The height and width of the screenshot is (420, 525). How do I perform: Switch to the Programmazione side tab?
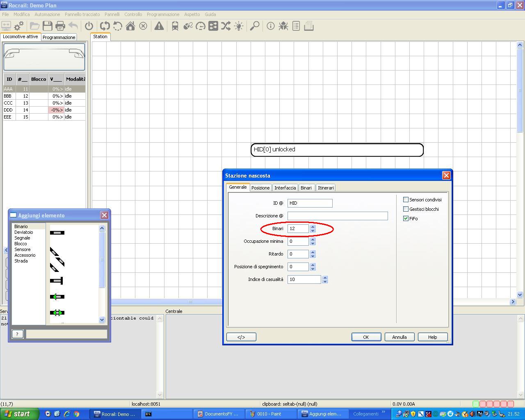[x=59, y=37]
